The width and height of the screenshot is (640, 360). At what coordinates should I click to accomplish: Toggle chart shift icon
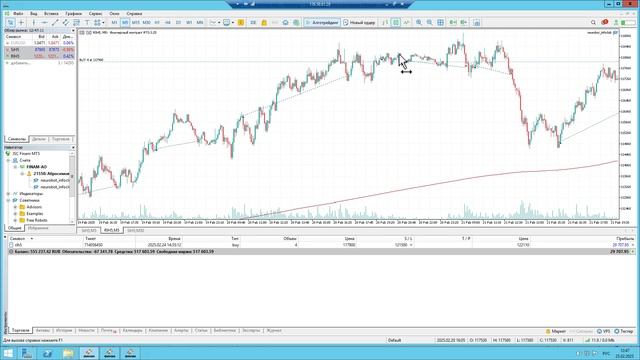point(464,22)
